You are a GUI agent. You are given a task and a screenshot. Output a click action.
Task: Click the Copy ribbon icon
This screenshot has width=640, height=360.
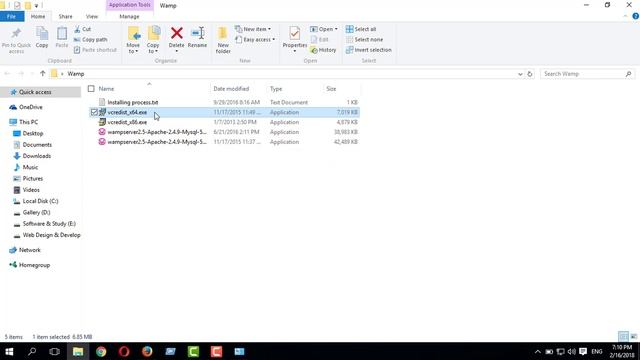[x=42, y=38]
